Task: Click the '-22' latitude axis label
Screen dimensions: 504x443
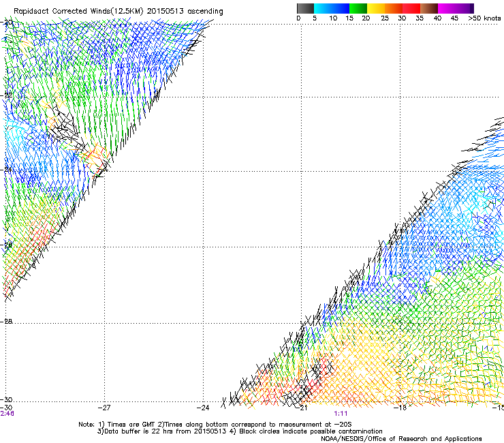Action: 7,95
